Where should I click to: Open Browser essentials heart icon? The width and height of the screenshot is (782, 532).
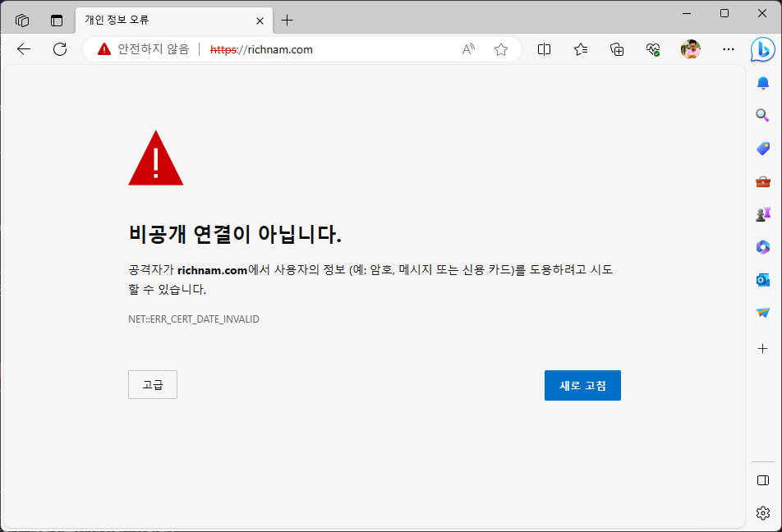tap(653, 49)
